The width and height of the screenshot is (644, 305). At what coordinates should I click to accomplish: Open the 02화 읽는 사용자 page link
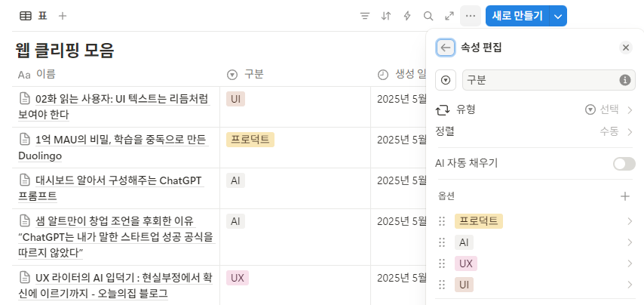114,106
